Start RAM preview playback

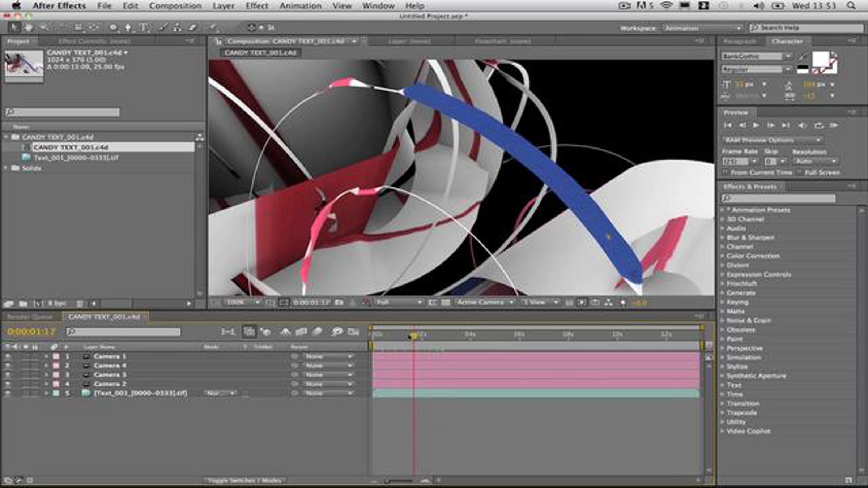click(834, 125)
